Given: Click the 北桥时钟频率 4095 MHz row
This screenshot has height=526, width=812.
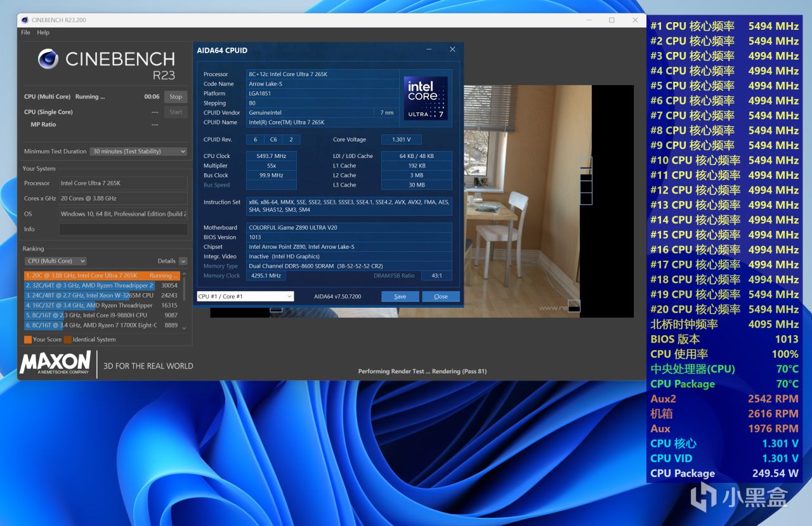Looking at the screenshot, I should tap(724, 324).
